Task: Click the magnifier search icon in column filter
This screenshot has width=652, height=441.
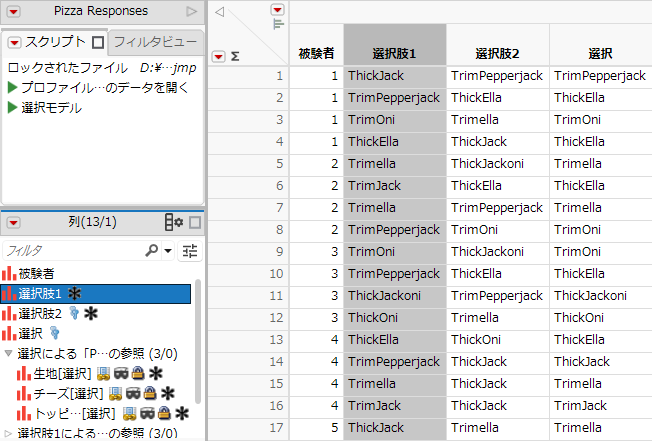Action: (x=151, y=250)
